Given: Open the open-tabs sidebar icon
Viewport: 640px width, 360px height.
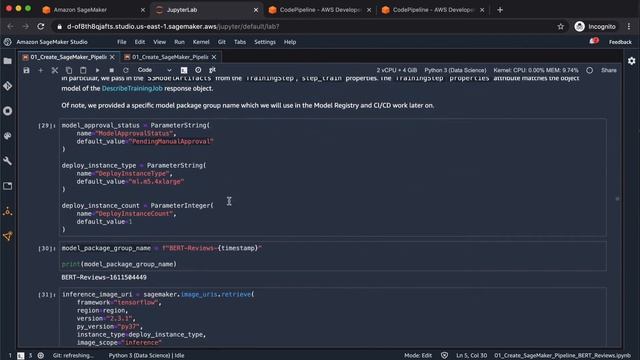Looking at the screenshot, I should pos(7,186).
